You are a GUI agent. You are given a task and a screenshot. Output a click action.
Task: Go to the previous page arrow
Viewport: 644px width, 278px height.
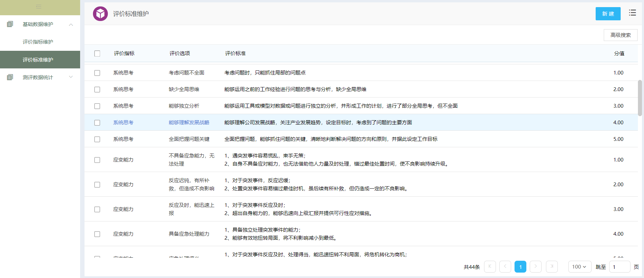click(x=505, y=267)
